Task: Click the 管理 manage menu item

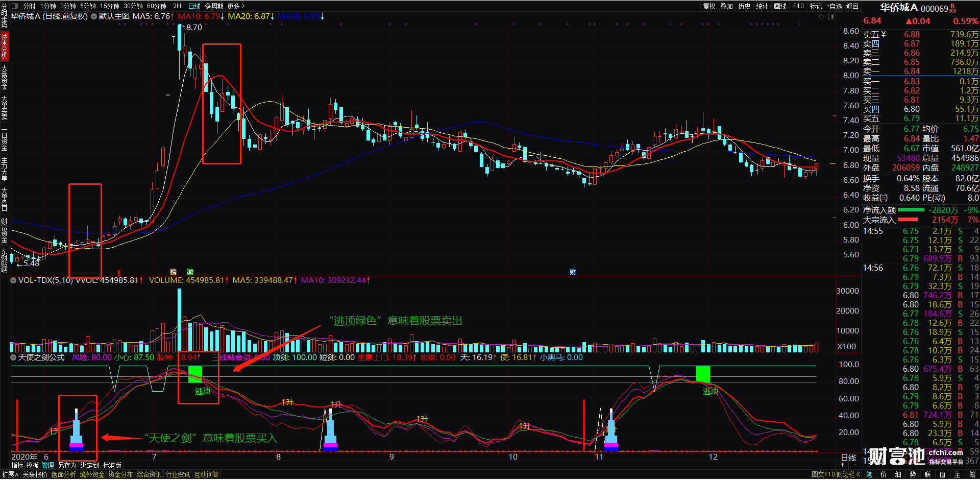Action: tap(48, 465)
